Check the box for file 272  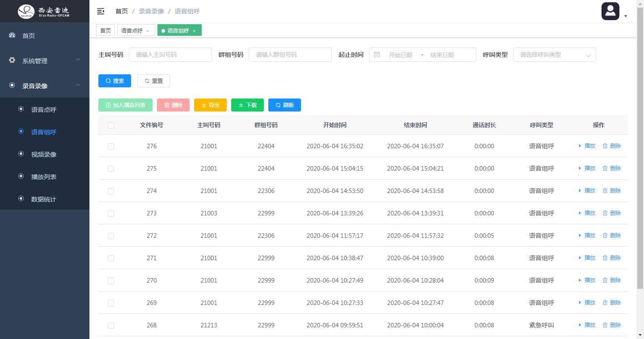(x=111, y=236)
